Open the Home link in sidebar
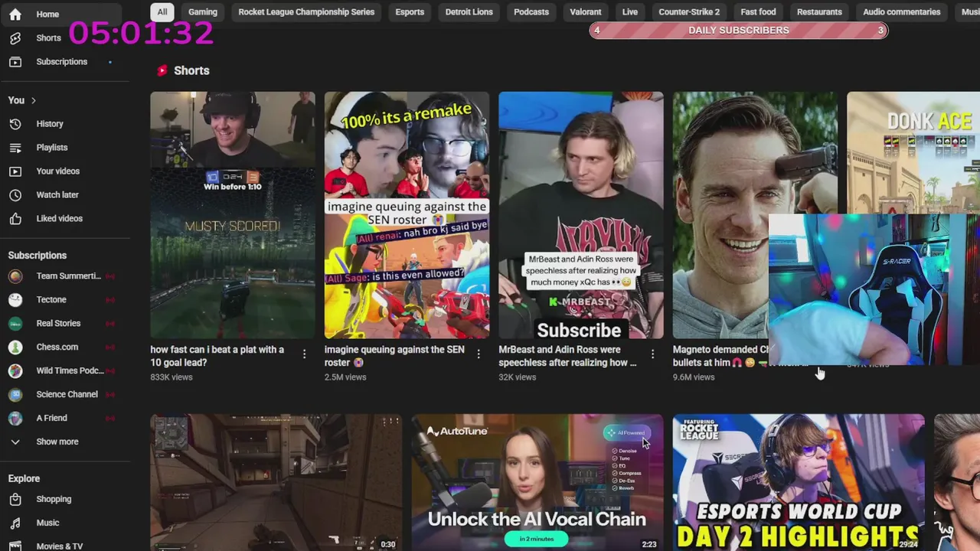The image size is (980, 551). [x=47, y=14]
